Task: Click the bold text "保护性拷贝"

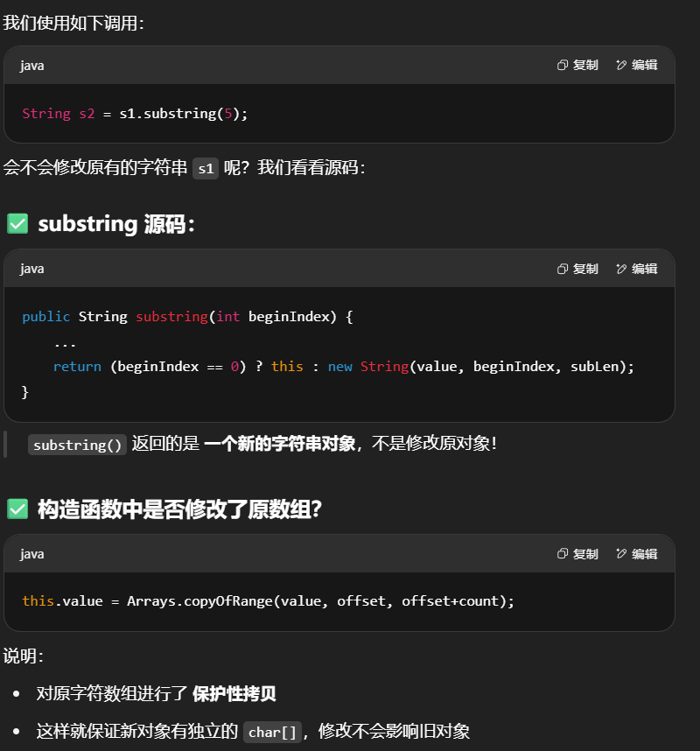Action: click(234, 694)
